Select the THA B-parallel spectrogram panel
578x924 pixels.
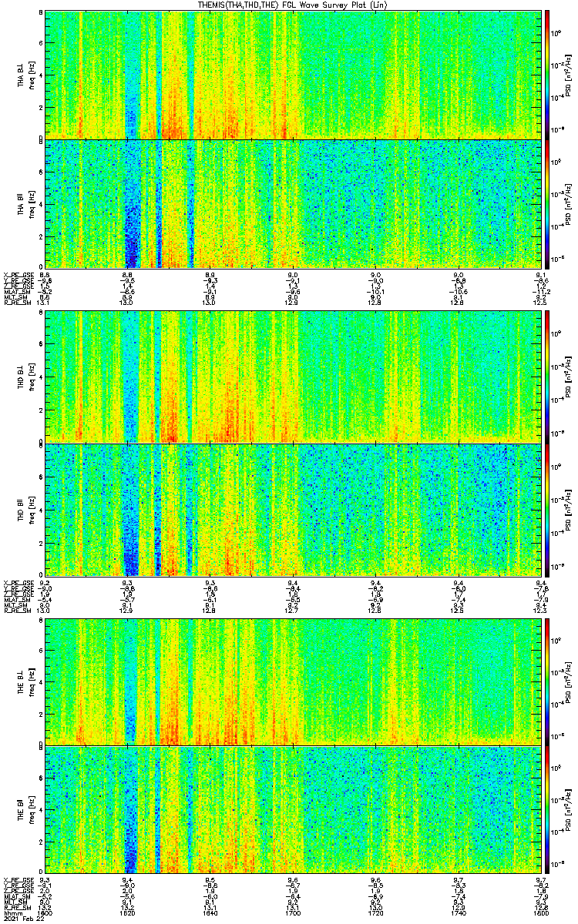click(292, 203)
